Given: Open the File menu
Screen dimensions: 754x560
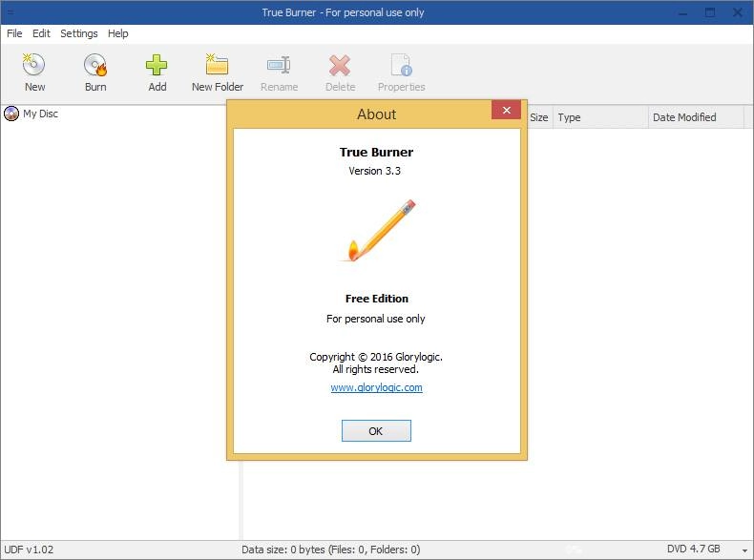Looking at the screenshot, I should pos(14,33).
